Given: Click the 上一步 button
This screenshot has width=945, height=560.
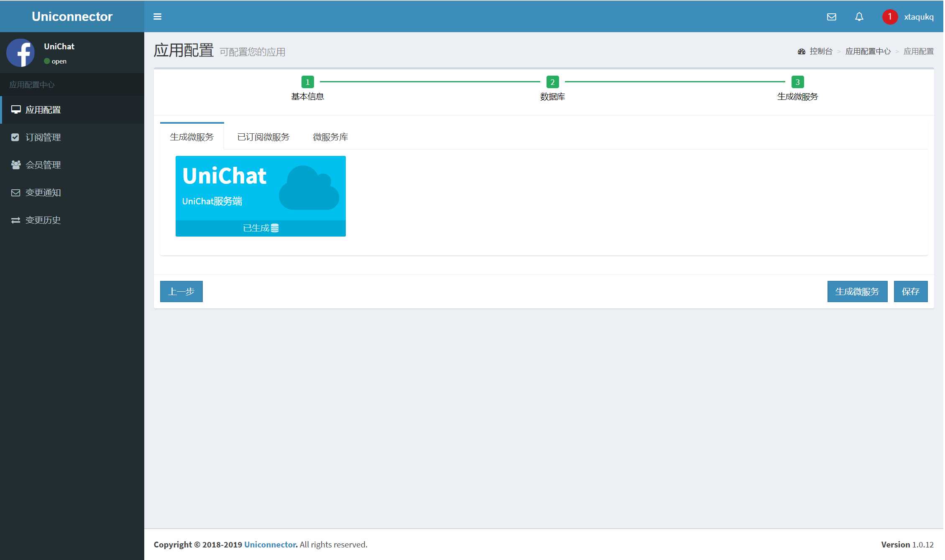Looking at the screenshot, I should coord(181,291).
